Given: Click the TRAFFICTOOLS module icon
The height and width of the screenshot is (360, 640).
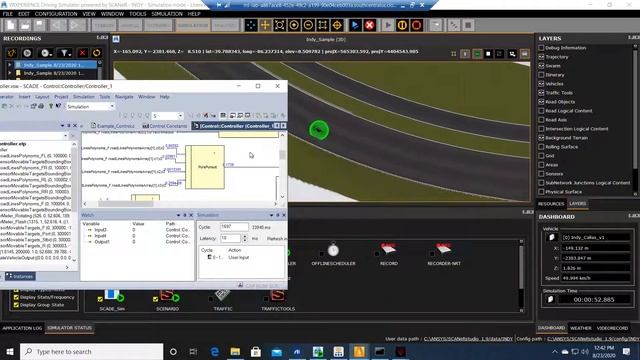Looking at the screenshot, I should click(278, 296).
